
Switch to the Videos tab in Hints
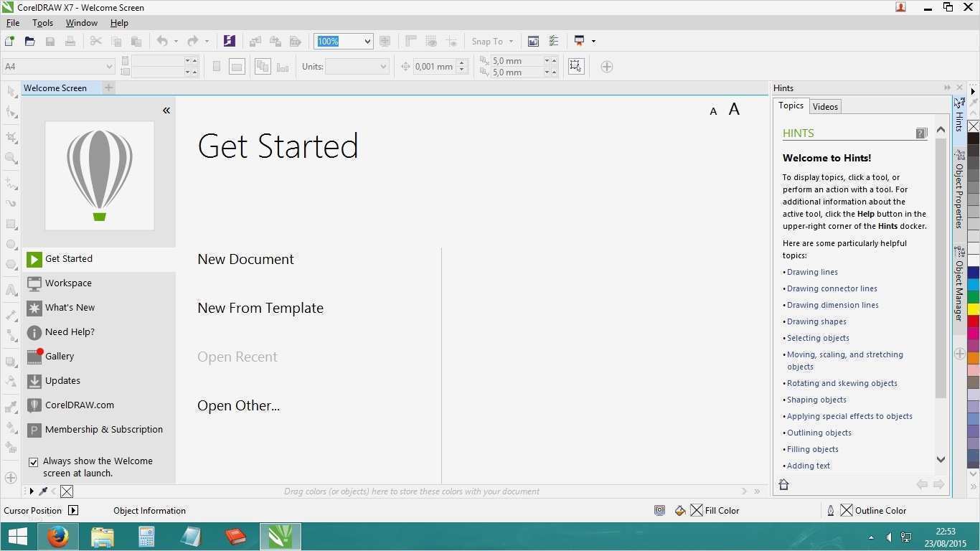point(825,107)
